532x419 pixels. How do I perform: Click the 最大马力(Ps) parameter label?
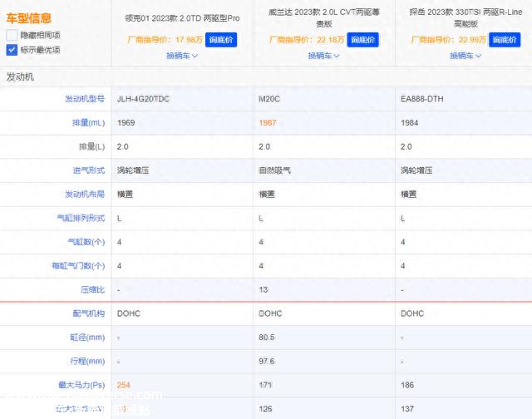(x=81, y=385)
